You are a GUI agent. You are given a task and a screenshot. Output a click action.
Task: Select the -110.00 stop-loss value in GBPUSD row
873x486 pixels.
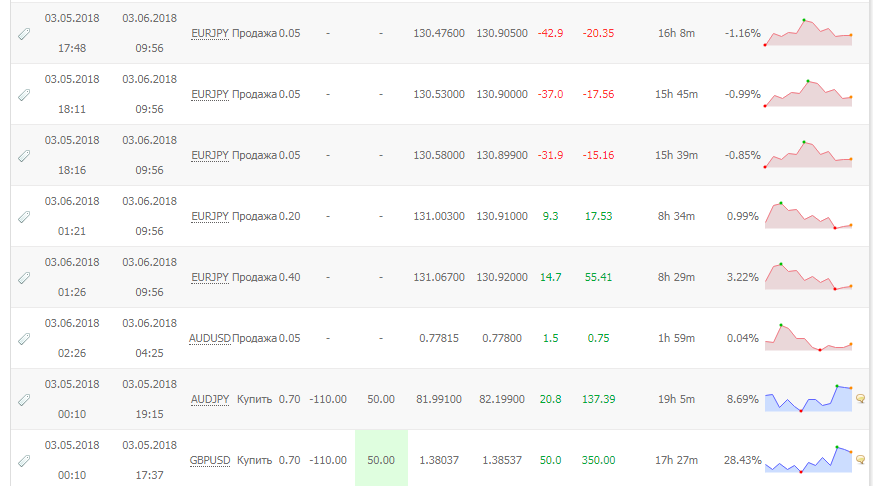pyautogui.click(x=328, y=460)
